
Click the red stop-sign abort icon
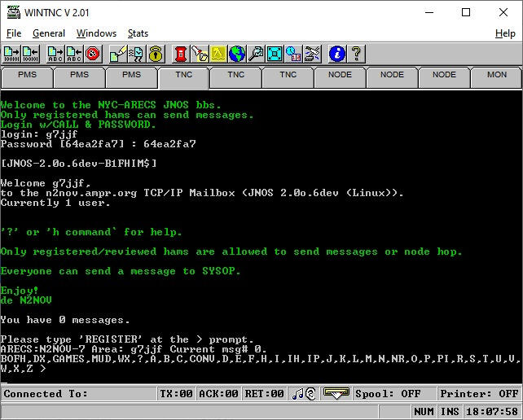93,54
